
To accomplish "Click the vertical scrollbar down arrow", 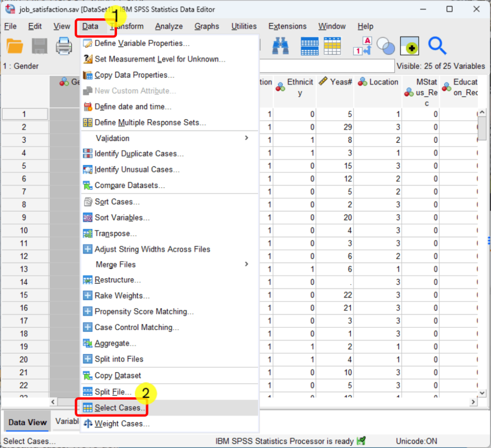I will (482, 392).
